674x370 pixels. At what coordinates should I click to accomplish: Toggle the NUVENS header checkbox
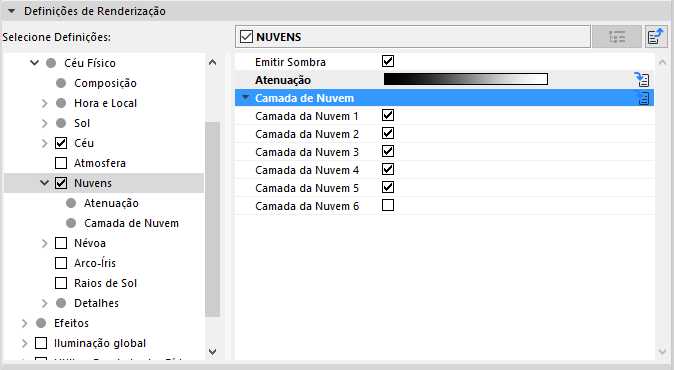246,37
